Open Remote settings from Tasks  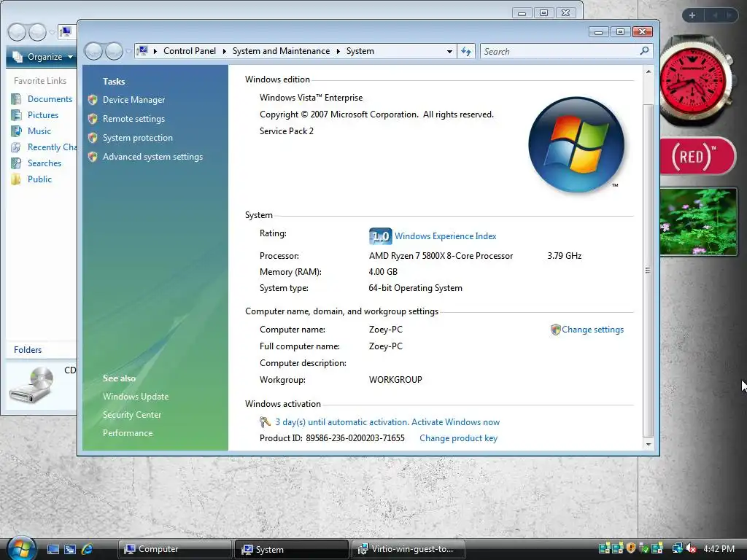pos(134,119)
